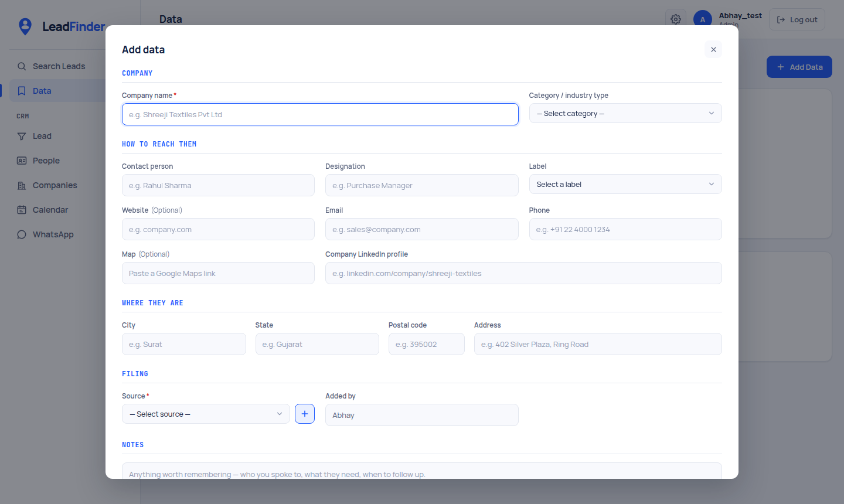The width and height of the screenshot is (844, 504).
Task: Open Search Leads magnifier icon
Action: click(22, 66)
